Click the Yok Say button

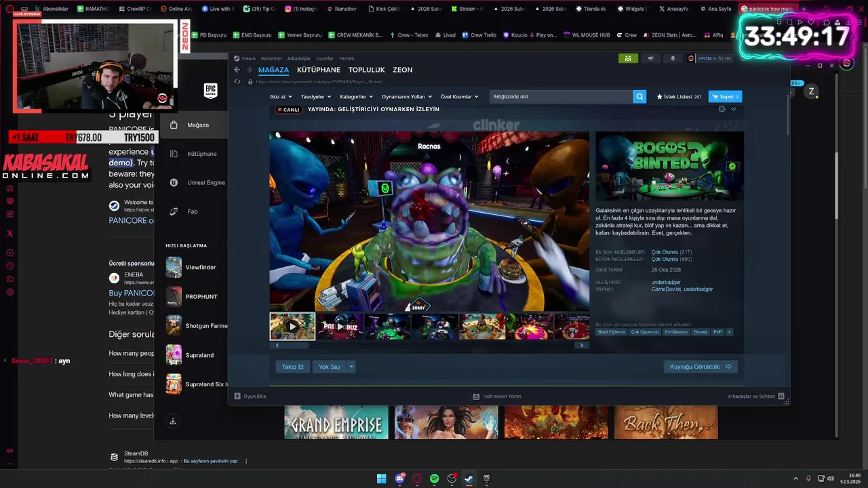(330, 367)
